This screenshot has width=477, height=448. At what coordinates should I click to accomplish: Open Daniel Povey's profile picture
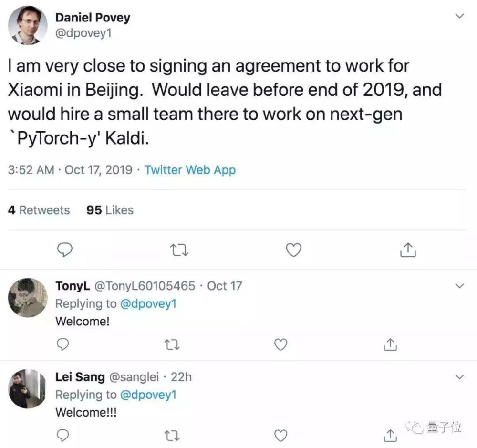click(x=24, y=26)
